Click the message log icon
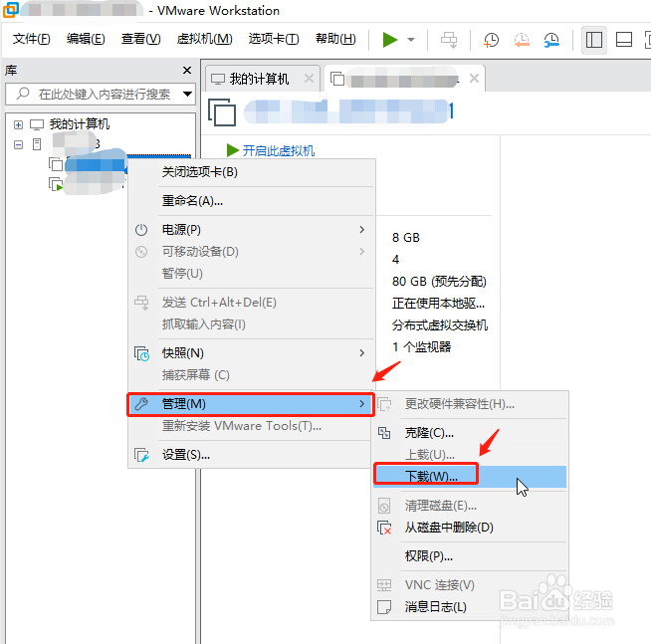The width and height of the screenshot is (651, 644). coord(384,607)
